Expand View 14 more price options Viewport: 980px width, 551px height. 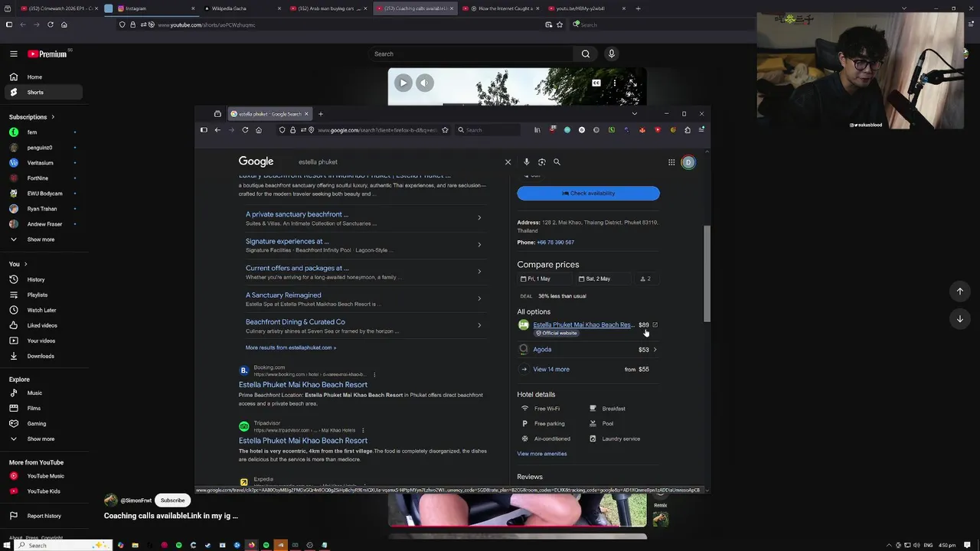point(588,369)
